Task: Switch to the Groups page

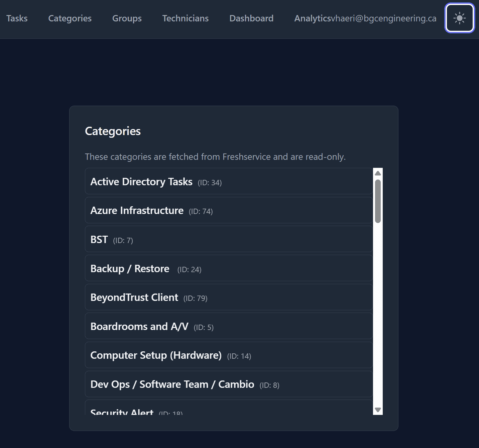Action: point(127,18)
